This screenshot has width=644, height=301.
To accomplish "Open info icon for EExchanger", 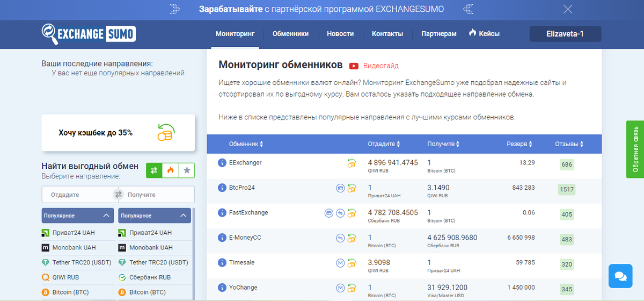I will [222, 163].
